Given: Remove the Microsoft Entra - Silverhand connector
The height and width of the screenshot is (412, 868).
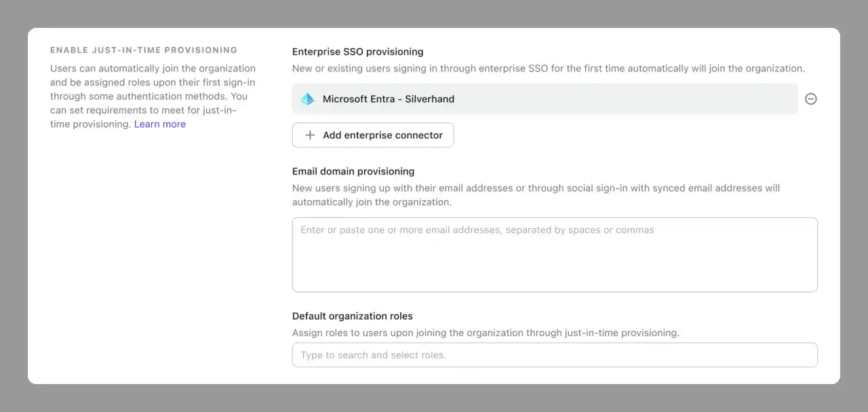Looking at the screenshot, I should [x=811, y=98].
